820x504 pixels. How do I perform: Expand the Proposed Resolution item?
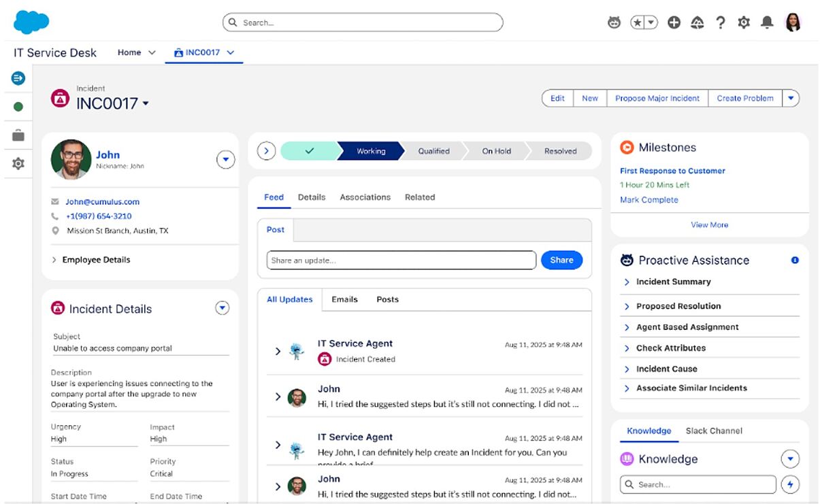click(678, 306)
